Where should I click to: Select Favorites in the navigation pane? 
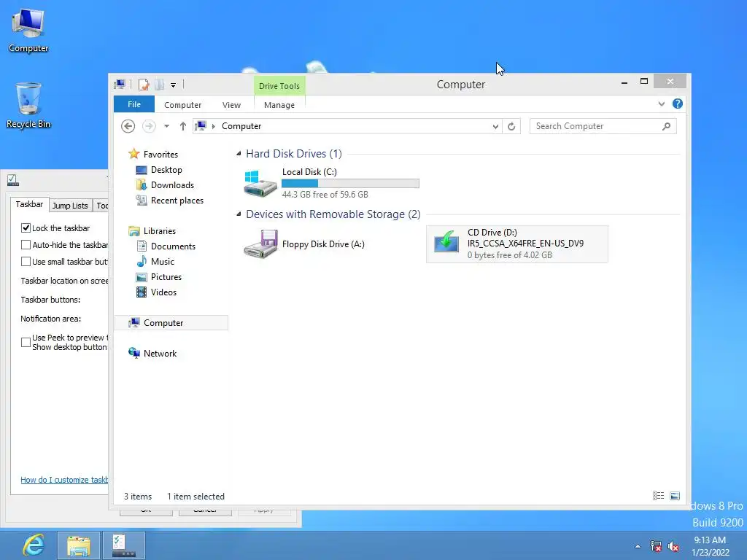tap(160, 155)
